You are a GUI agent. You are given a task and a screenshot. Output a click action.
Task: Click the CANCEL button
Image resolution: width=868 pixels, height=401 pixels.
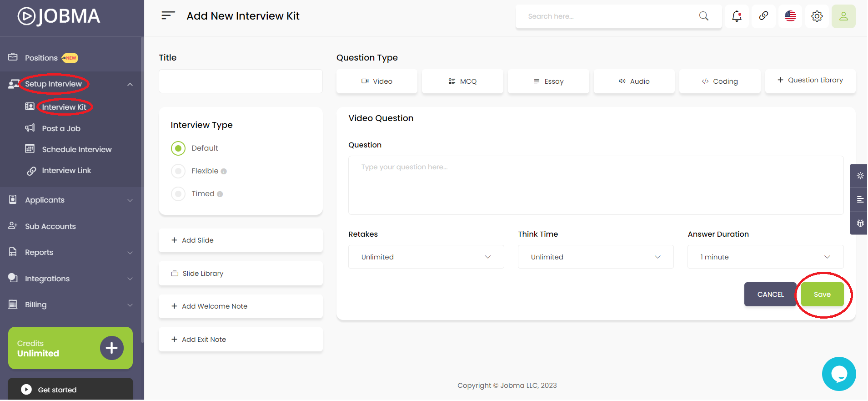770,294
